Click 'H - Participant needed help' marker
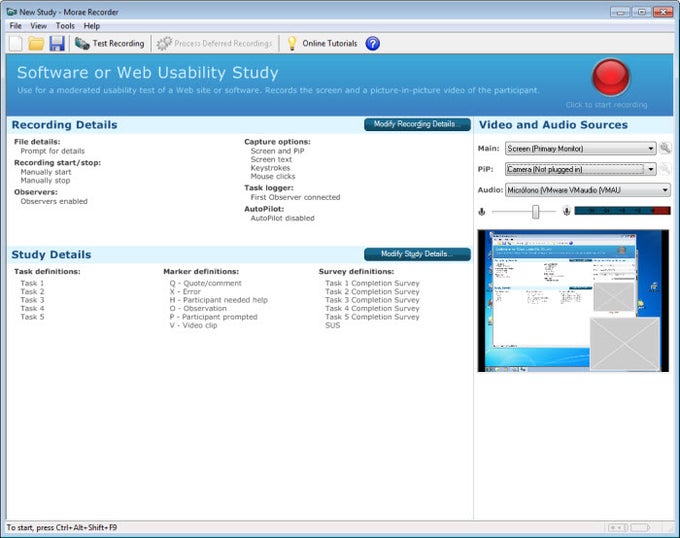Image resolution: width=680 pixels, height=538 pixels. click(219, 300)
